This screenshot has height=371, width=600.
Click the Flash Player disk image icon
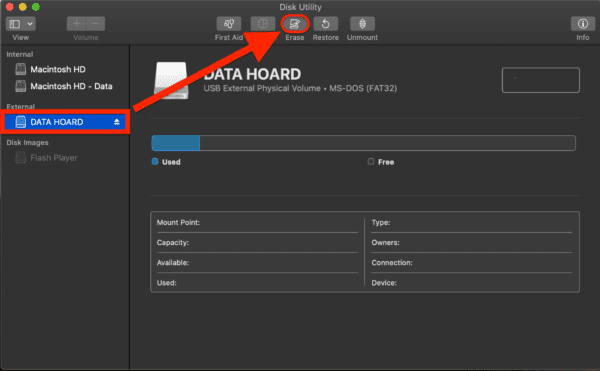click(21, 158)
